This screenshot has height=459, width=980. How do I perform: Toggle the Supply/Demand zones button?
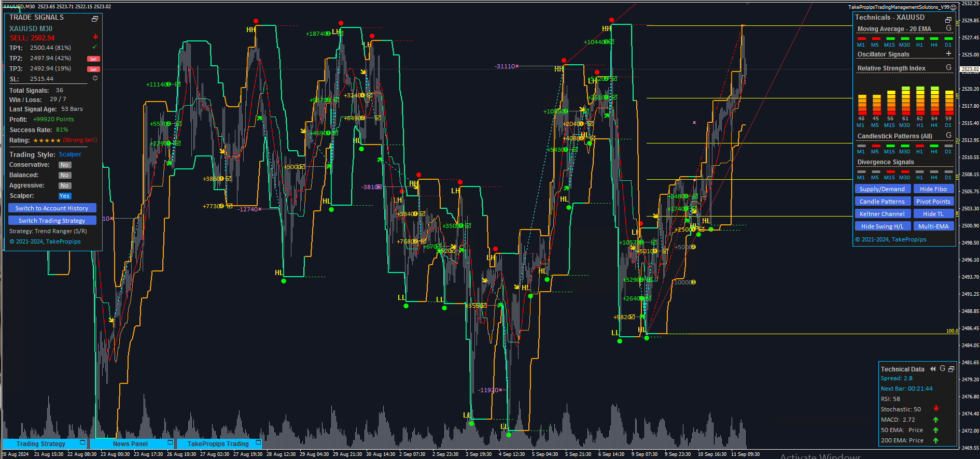tap(882, 189)
